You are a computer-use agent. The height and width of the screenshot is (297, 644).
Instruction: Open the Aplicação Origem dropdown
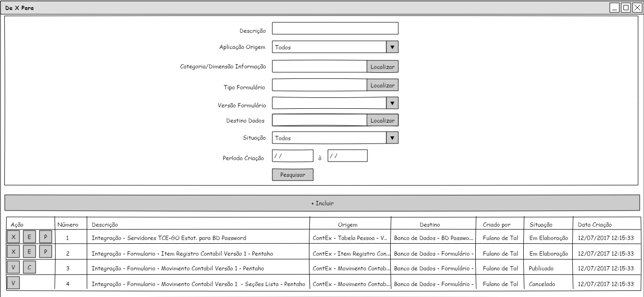(392, 47)
